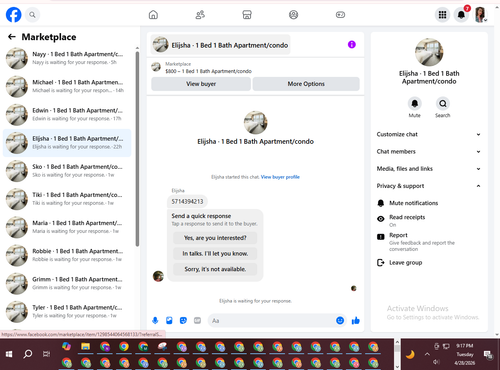
Task: Open Windows Start menu
Action: point(9,354)
